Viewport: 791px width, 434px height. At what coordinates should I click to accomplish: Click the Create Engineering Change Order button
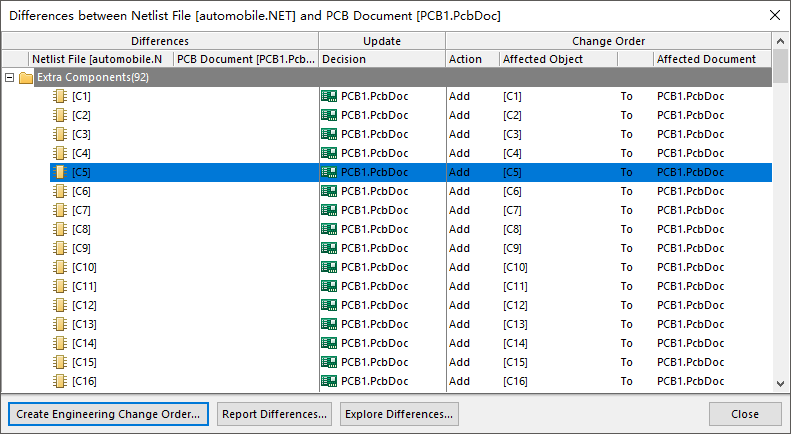pyautogui.click(x=108, y=414)
